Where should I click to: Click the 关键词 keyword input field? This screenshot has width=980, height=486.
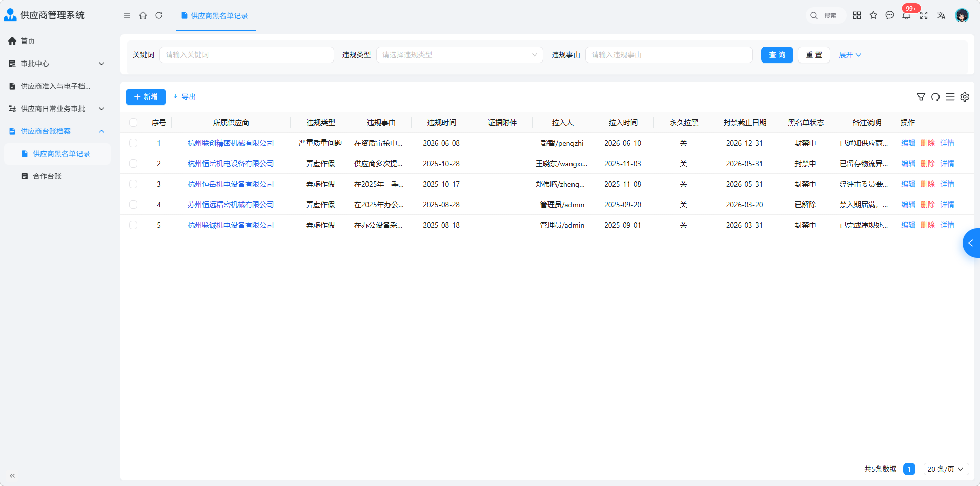tap(247, 55)
